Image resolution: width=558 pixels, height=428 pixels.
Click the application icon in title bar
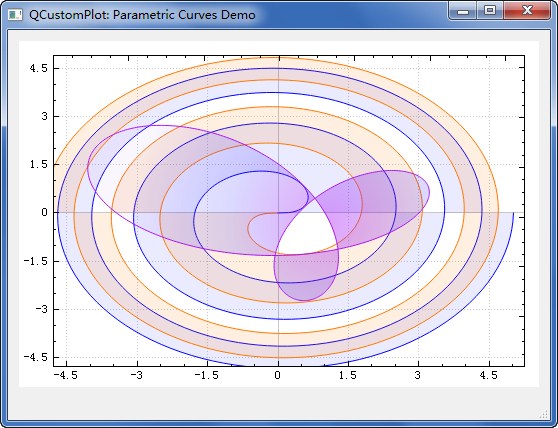[15, 15]
